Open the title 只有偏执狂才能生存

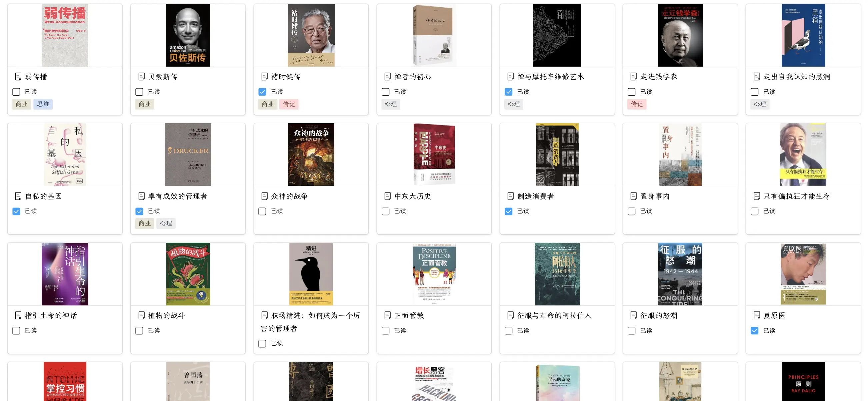[x=797, y=196]
